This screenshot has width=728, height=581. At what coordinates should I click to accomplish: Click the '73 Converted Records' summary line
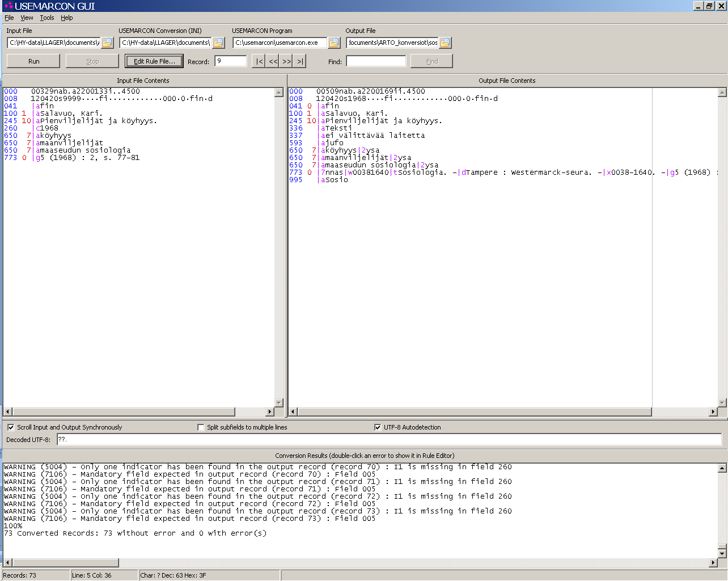pyautogui.click(x=135, y=533)
